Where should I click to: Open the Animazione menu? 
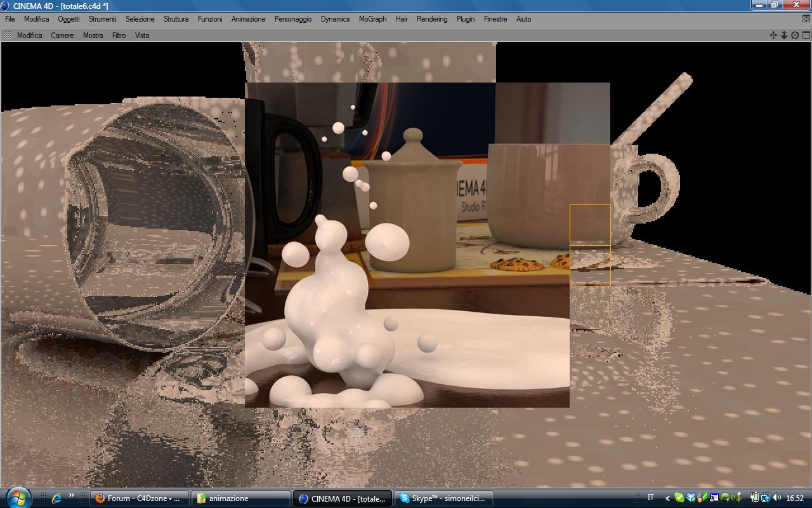[248, 19]
